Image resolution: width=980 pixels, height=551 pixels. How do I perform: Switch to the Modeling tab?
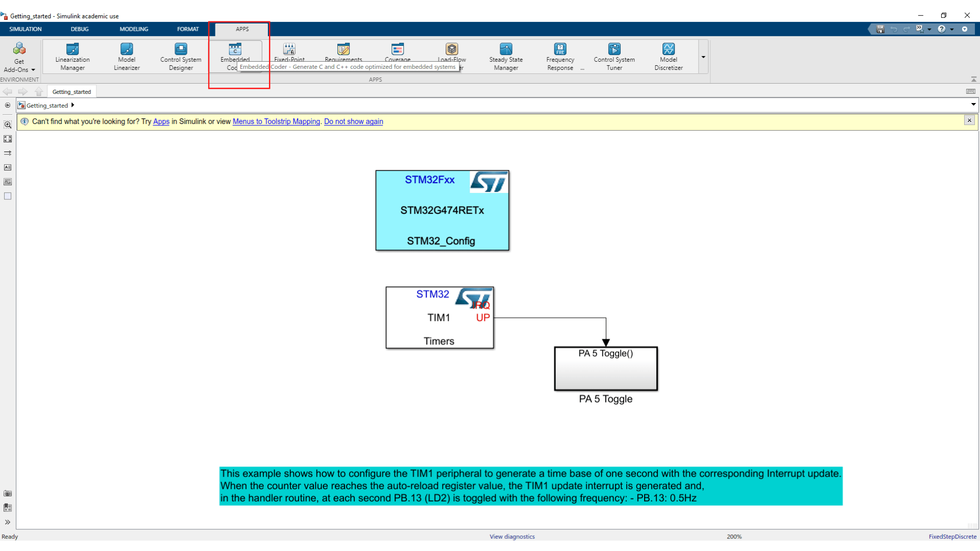(134, 29)
